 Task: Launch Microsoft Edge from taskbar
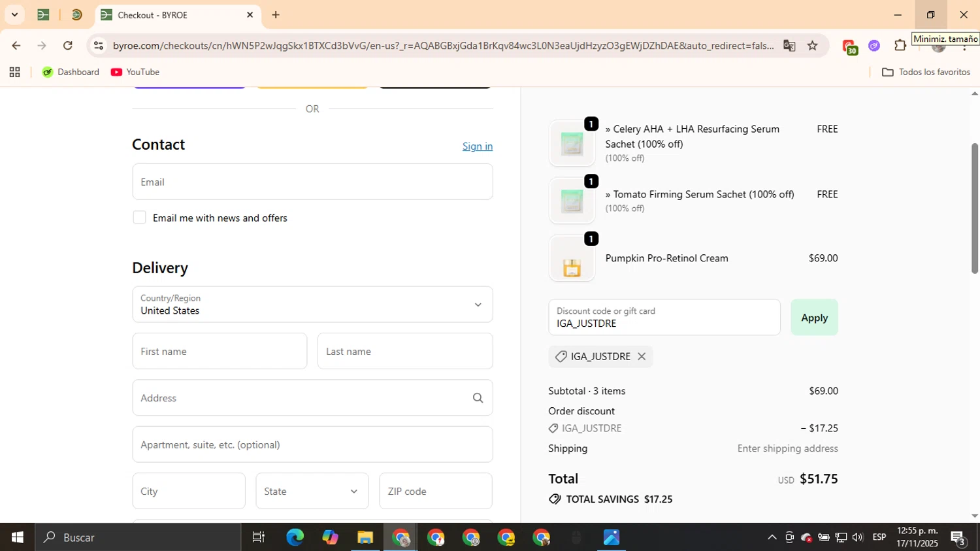pos(295,537)
